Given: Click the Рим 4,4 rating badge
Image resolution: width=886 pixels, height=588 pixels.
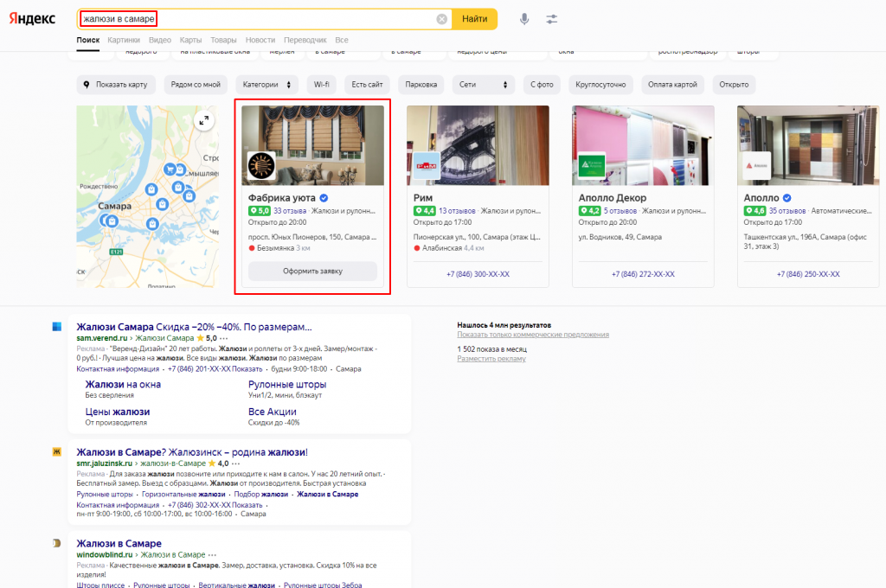Looking at the screenshot, I should pyautogui.click(x=424, y=211).
